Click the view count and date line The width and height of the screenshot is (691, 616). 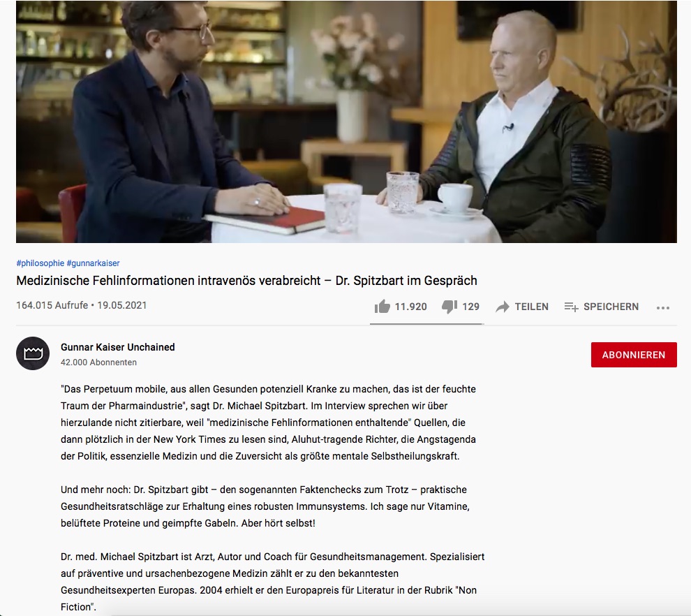click(x=82, y=306)
